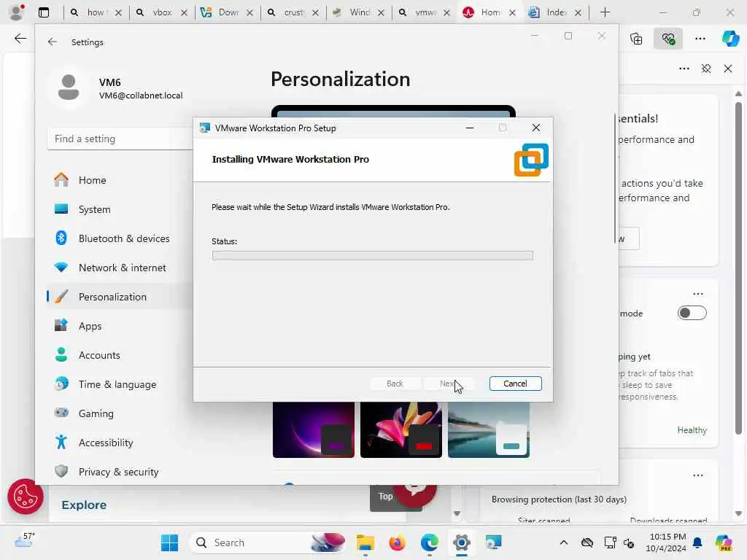Switch to the 'Hom' browser tab

point(490,12)
